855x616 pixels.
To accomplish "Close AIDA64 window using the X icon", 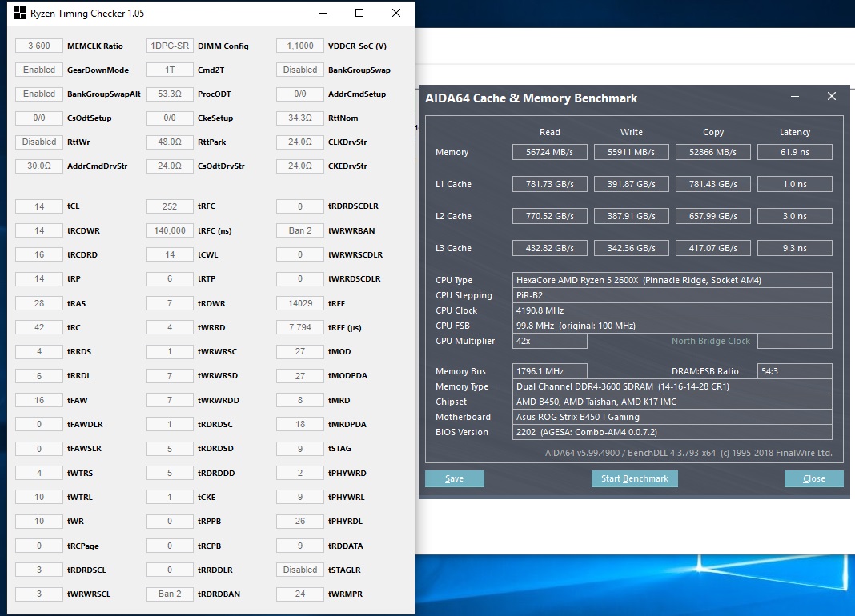I will pyautogui.click(x=832, y=97).
